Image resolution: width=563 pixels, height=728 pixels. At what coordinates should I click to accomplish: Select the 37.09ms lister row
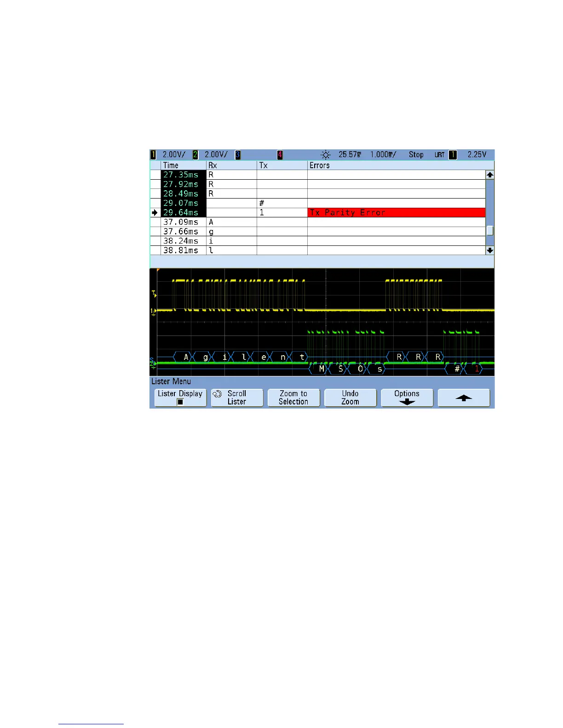pyautogui.click(x=318, y=222)
